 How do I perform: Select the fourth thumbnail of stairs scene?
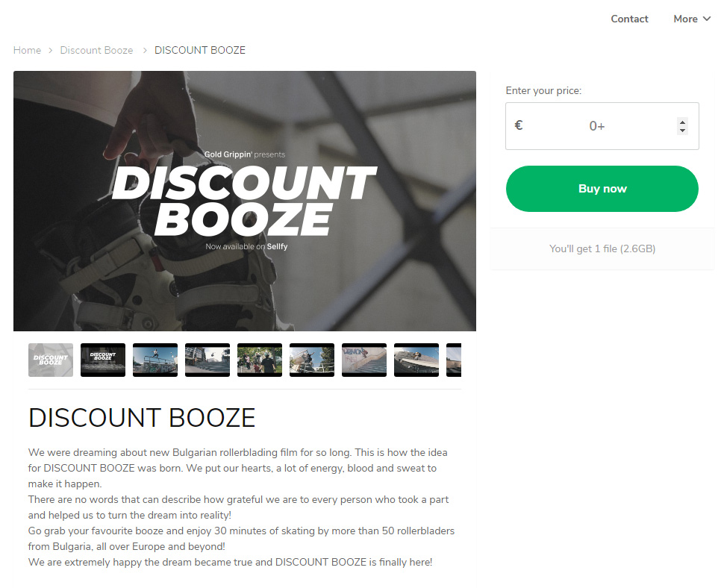(207, 360)
